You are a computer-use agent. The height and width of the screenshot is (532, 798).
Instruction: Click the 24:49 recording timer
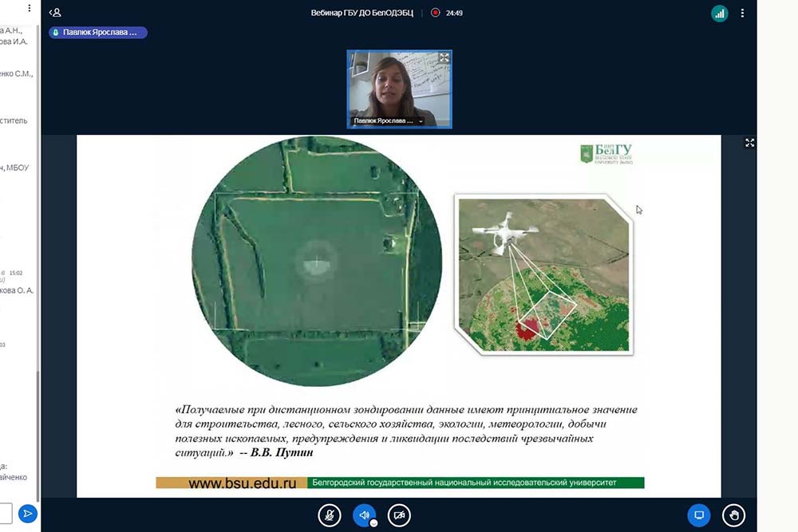coord(454,14)
